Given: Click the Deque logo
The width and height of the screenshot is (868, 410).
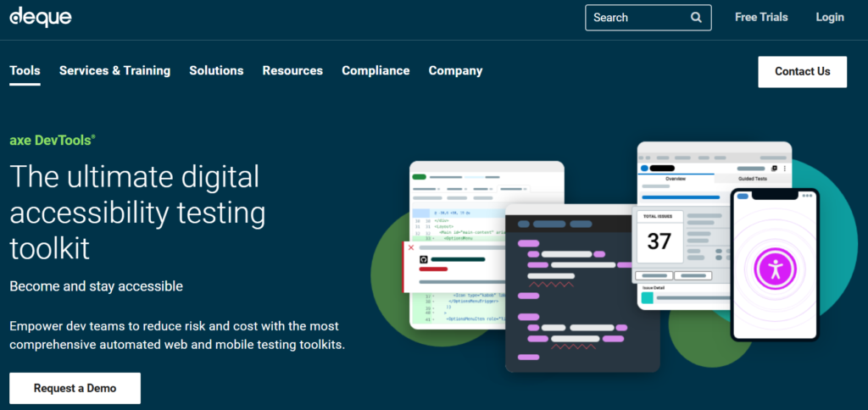Looking at the screenshot, I should pos(41,17).
